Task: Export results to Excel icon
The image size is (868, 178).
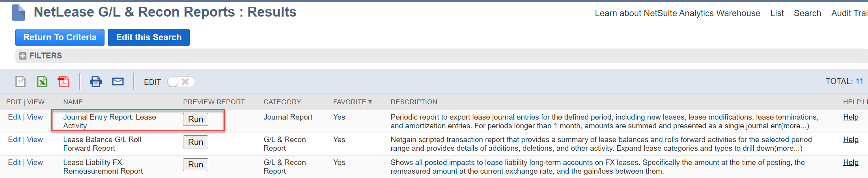Action: click(42, 82)
